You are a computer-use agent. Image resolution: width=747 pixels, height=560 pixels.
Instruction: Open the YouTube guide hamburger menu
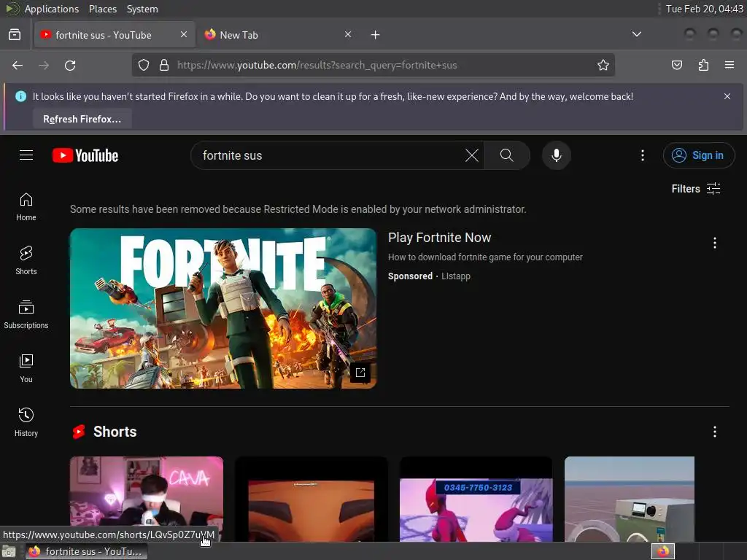[26, 155]
